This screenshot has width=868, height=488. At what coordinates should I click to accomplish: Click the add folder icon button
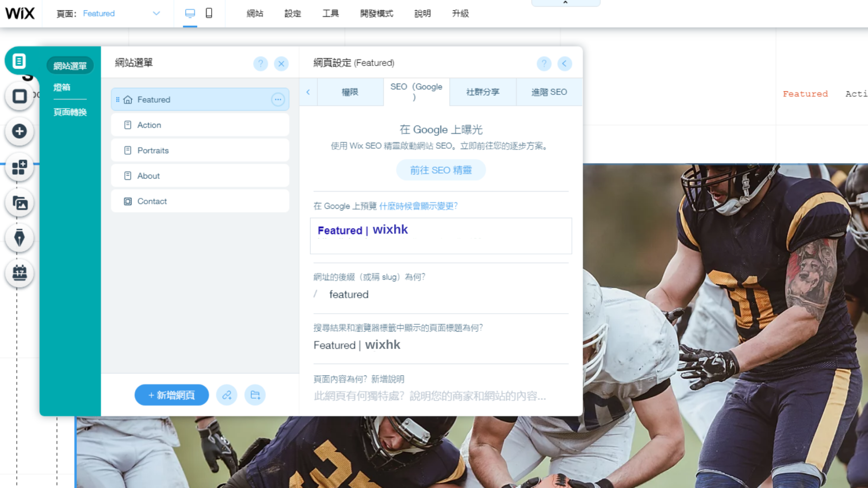tap(255, 395)
